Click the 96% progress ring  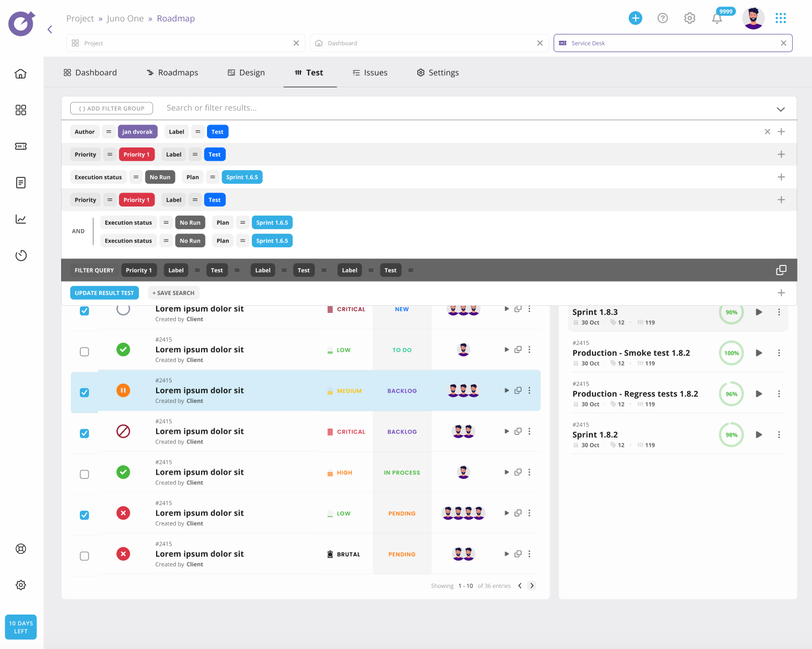coord(732,394)
